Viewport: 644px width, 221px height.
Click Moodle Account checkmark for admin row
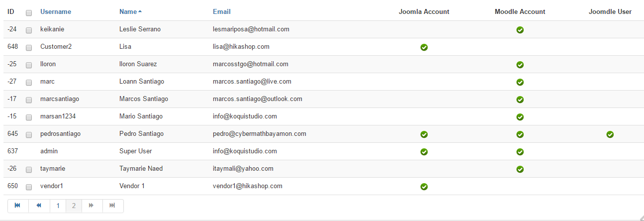(x=520, y=152)
